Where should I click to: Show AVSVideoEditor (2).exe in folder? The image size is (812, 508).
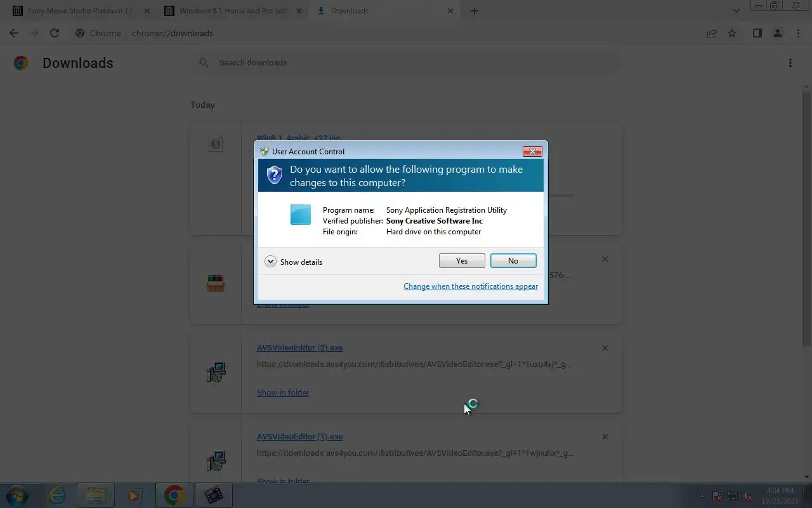pyautogui.click(x=283, y=393)
